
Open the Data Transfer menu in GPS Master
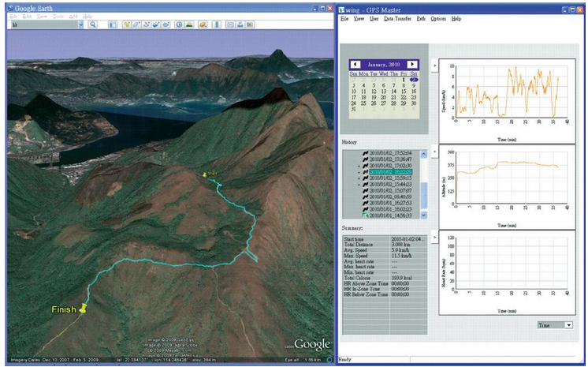[x=397, y=18]
